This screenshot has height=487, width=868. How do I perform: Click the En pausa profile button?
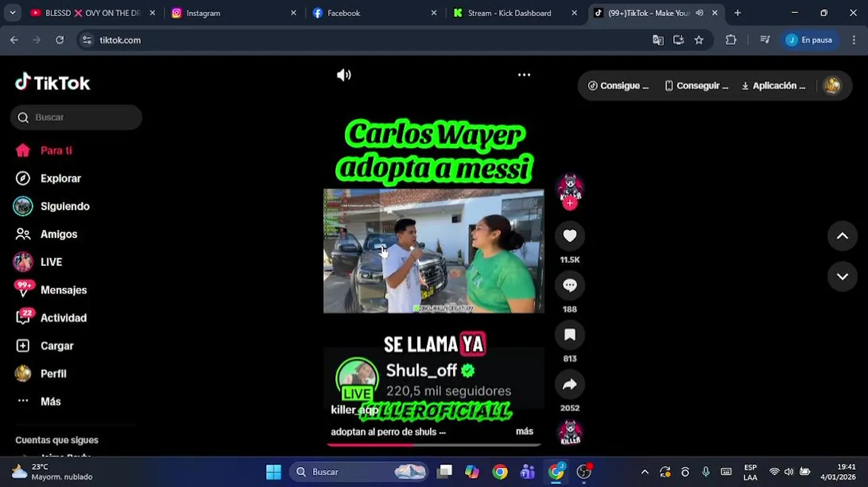810,40
